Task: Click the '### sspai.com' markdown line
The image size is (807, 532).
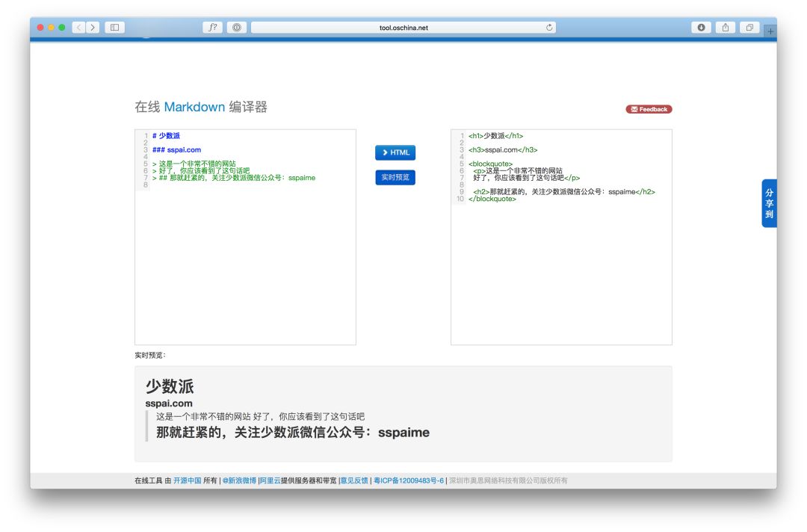Action: point(176,149)
